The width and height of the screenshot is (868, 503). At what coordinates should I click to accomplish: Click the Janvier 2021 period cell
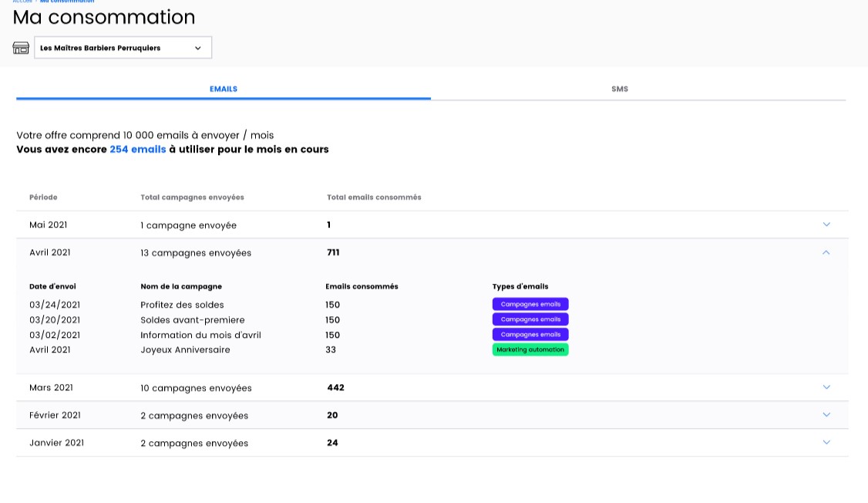(56, 443)
